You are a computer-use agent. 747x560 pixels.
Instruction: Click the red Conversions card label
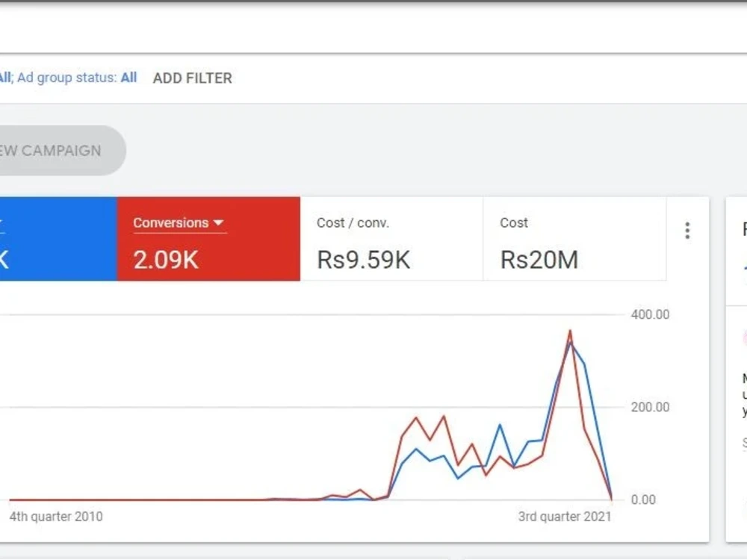(171, 223)
